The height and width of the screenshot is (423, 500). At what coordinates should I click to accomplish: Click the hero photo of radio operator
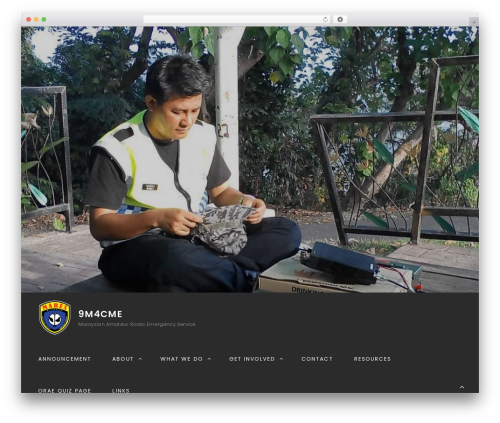pos(250,159)
